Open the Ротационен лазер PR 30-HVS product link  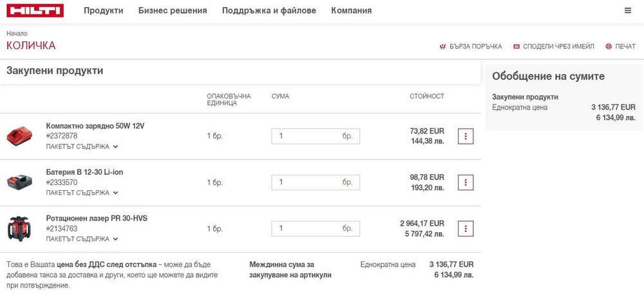pyautogui.click(x=97, y=218)
